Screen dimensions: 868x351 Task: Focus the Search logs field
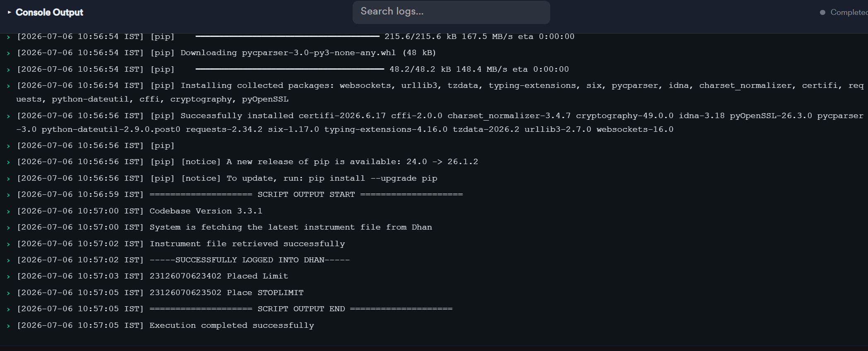click(451, 12)
